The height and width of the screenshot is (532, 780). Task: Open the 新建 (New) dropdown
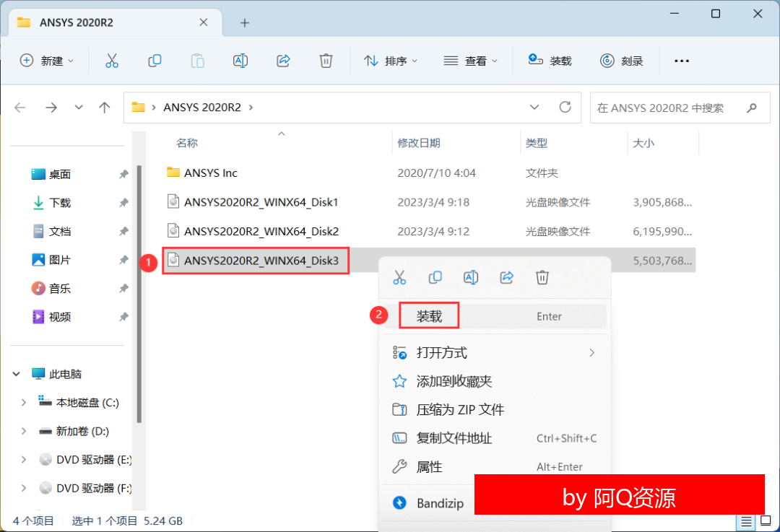[x=47, y=61]
